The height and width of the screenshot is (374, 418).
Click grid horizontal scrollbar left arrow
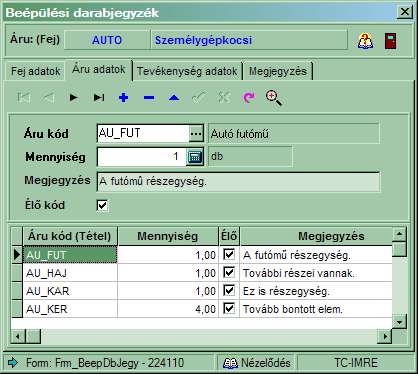[x=18, y=336]
